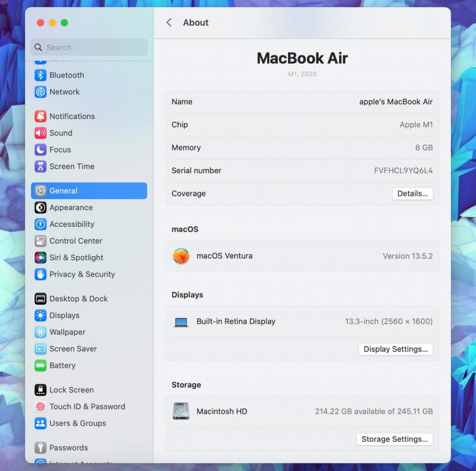Click the Displays sun icon in the sidebar

[x=40, y=316]
